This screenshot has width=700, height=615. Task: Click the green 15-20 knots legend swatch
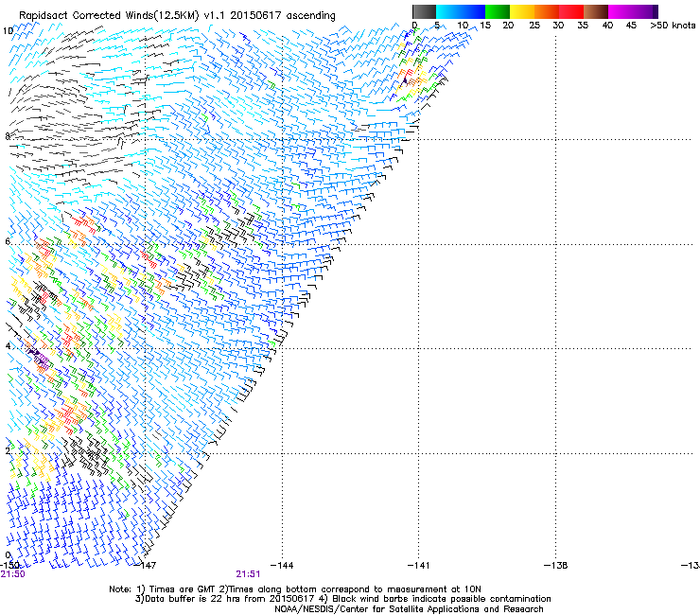(x=498, y=11)
